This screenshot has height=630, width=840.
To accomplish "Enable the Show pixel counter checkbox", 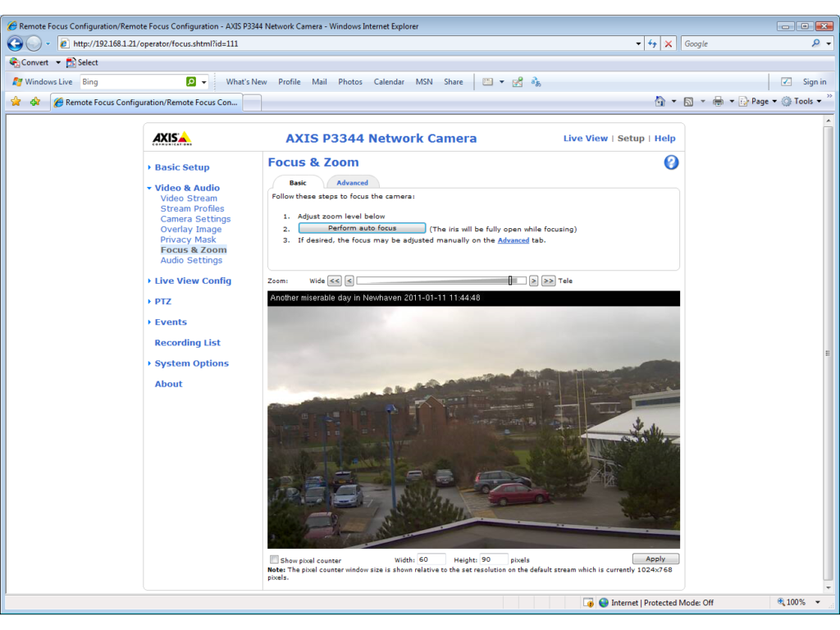I will [x=274, y=559].
